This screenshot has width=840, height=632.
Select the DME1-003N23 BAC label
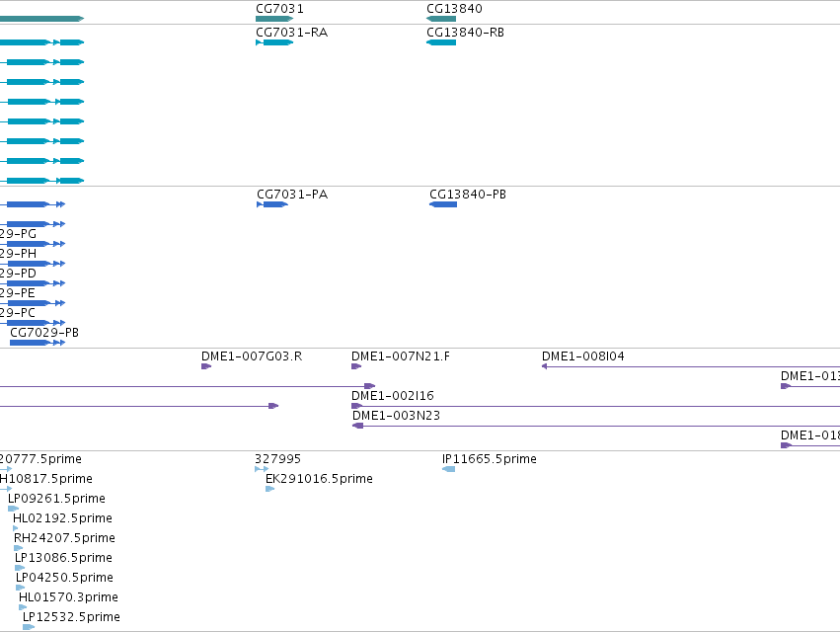396,416
